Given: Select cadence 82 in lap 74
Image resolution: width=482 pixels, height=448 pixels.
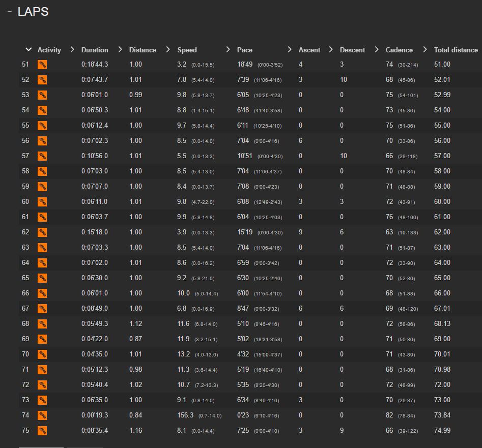Looking at the screenshot, I should click(389, 415).
